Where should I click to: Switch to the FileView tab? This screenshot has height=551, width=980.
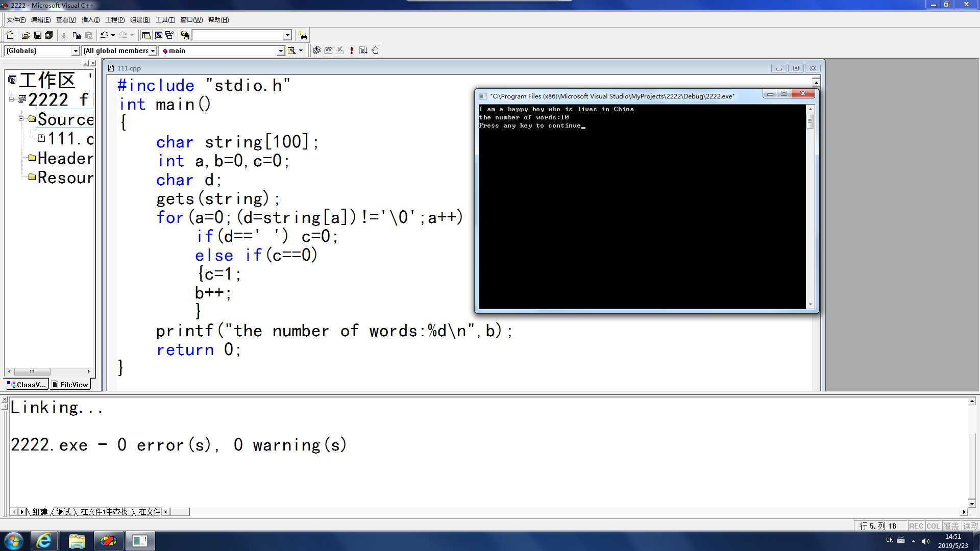click(70, 385)
